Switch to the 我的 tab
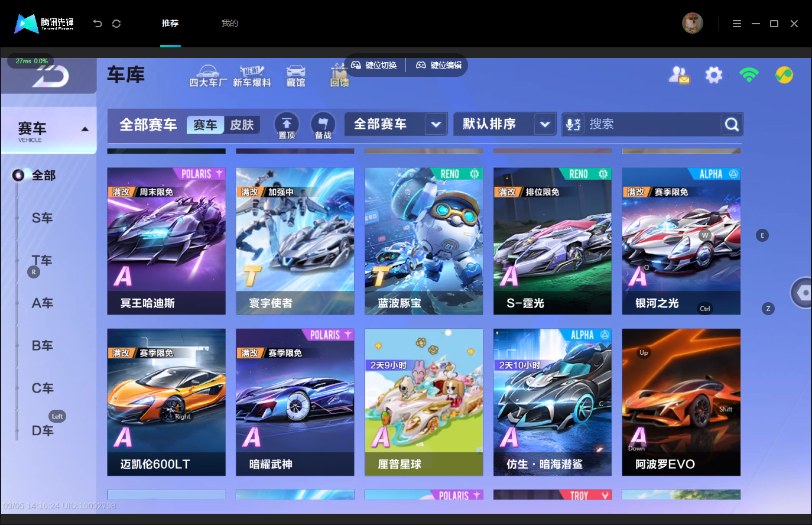The image size is (812, 525). coord(229,23)
